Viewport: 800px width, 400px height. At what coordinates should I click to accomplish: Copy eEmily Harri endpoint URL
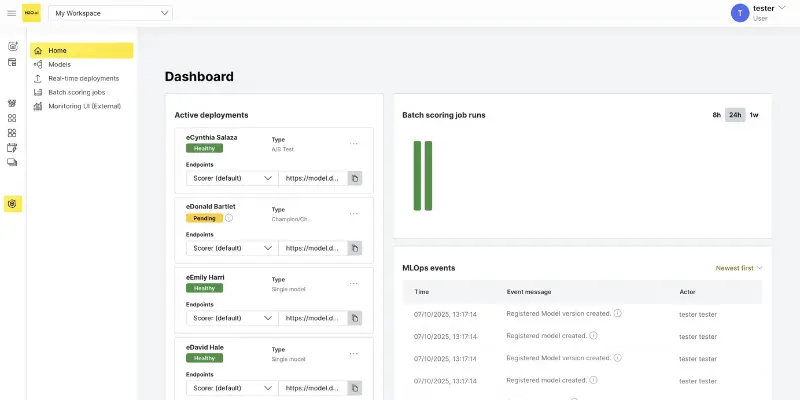click(354, 318)
